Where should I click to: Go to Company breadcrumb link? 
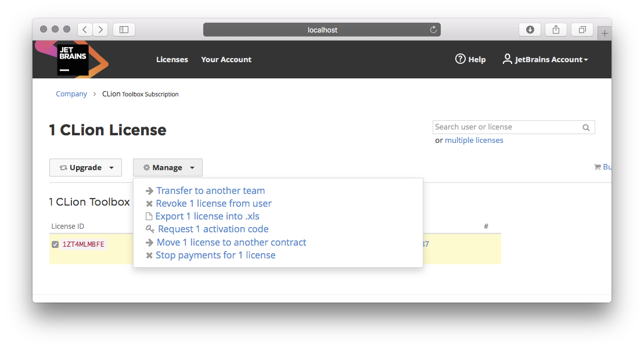(71, 94)
